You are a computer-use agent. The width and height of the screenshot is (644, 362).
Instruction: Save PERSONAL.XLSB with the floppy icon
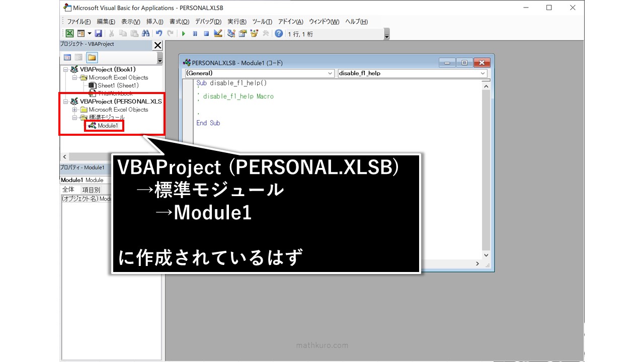98,34
